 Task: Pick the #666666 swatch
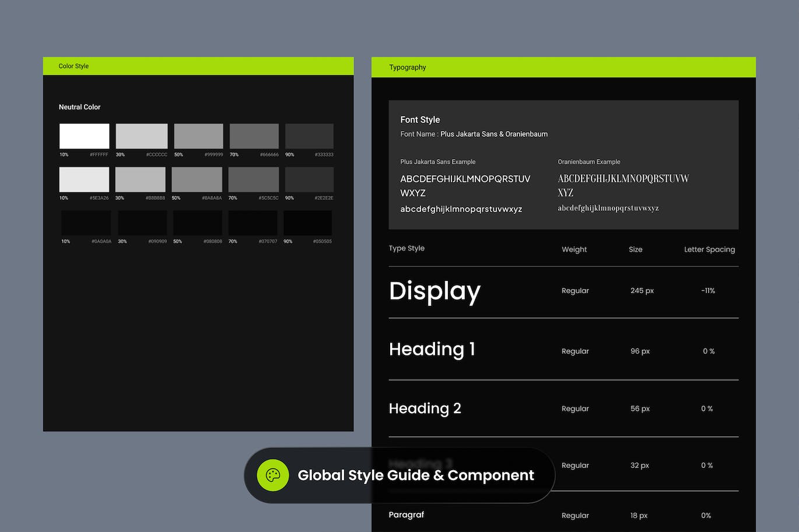[254, 136]
